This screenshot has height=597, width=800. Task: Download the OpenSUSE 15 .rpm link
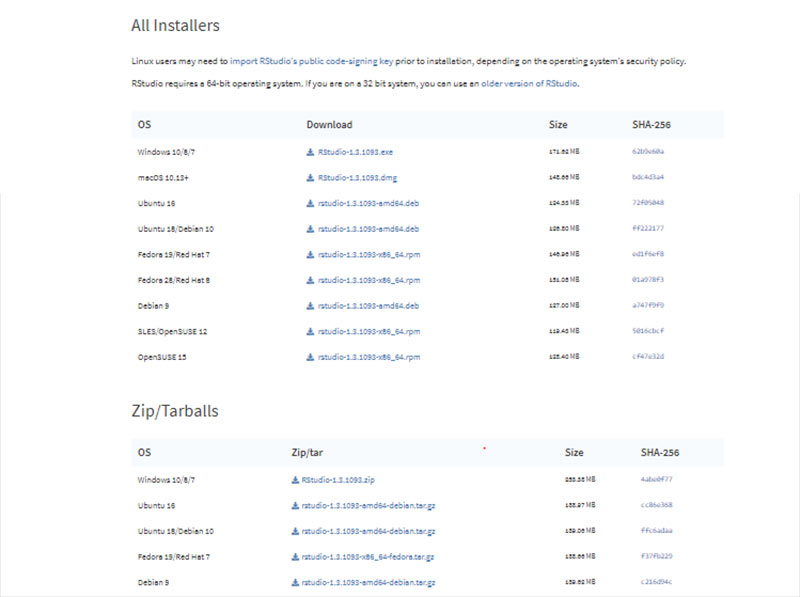(369, 357)
